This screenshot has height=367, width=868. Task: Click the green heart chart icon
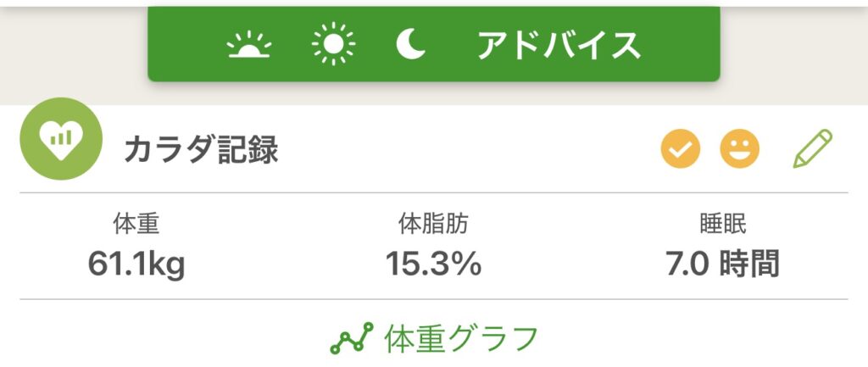coord(60,139)
